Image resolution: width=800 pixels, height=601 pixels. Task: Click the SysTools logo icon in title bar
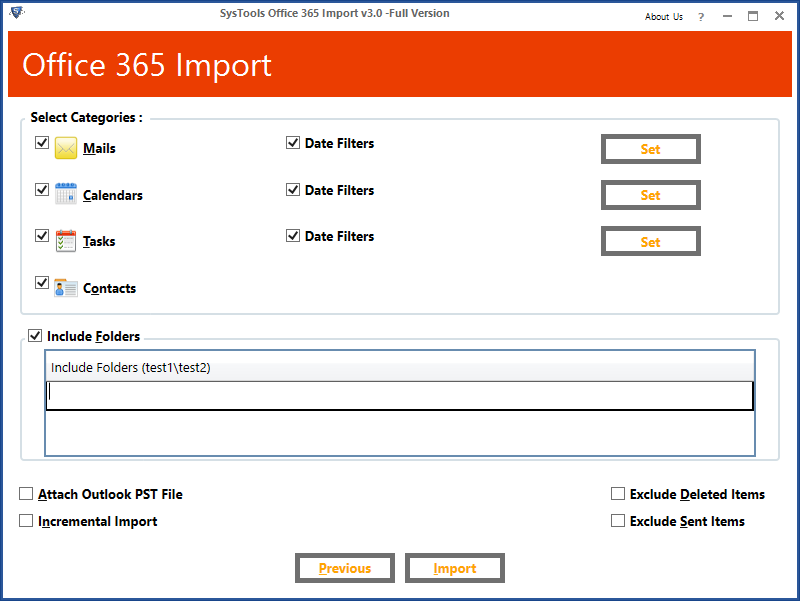[x=17, y=13]
